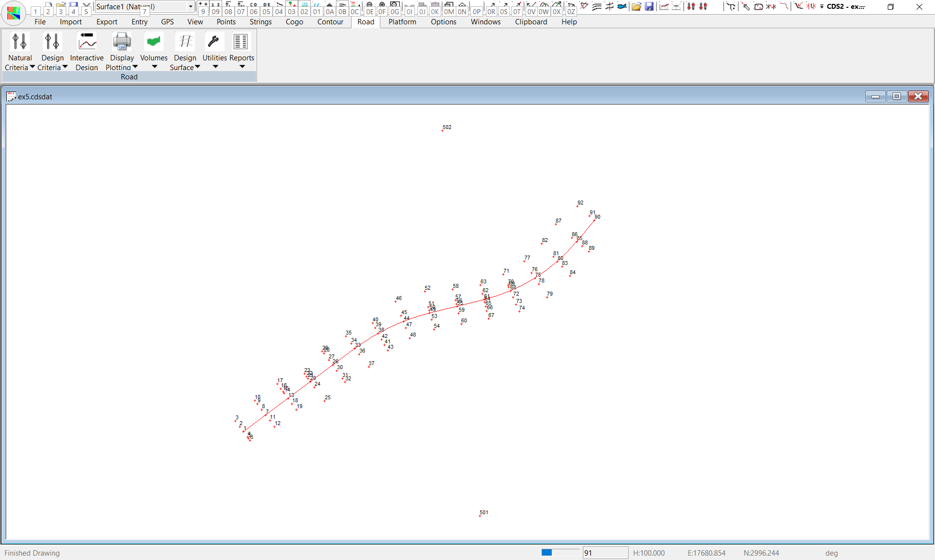Launch Interactive Design tool
This screenshot has width=935, height=560.
pos(87,42)
